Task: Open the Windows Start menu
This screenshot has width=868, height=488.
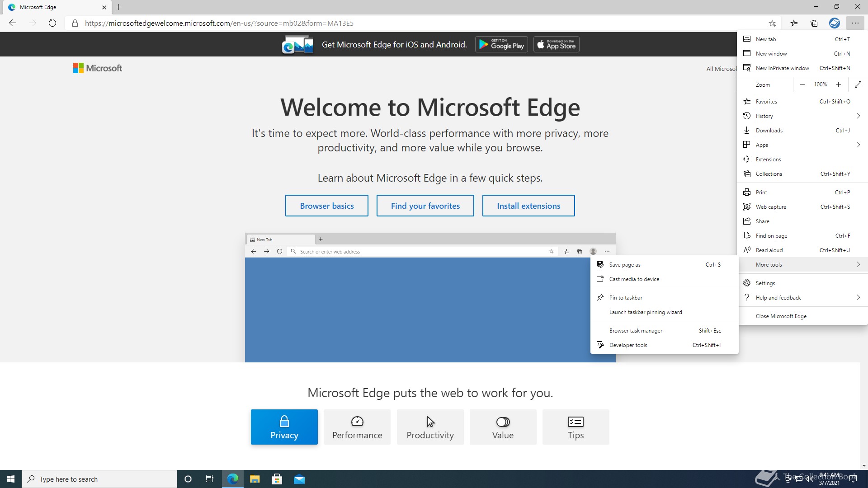Action: point(11,479)
